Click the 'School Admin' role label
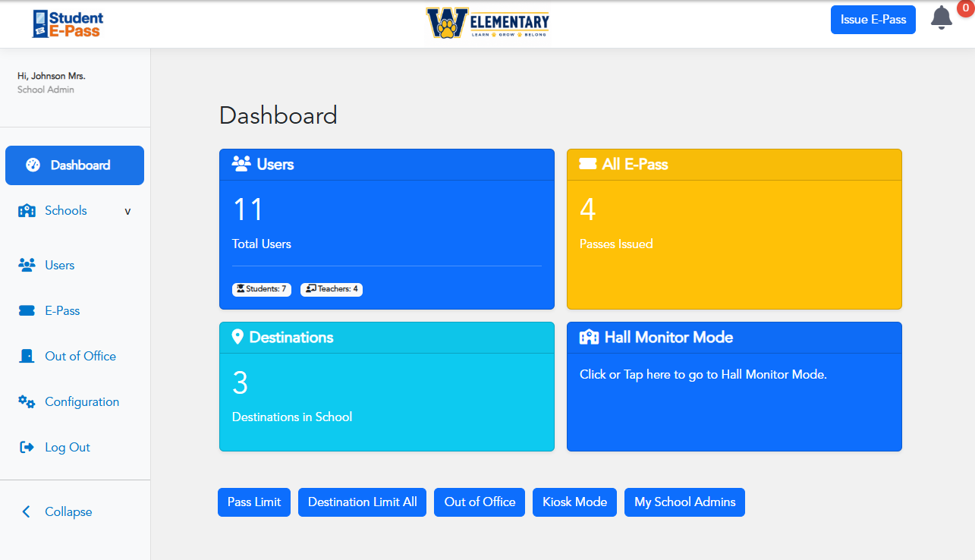975x560 pixels. click(46, 90)
